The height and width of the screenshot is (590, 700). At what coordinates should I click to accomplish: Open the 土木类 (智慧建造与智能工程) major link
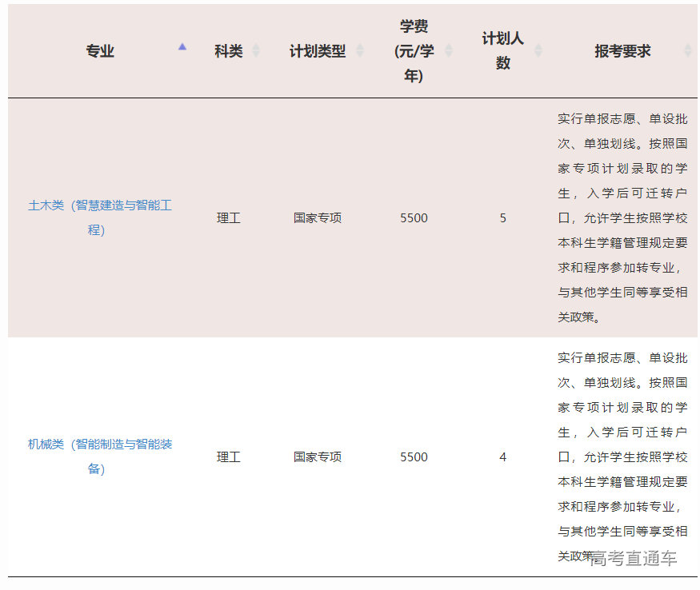point(99,217)
